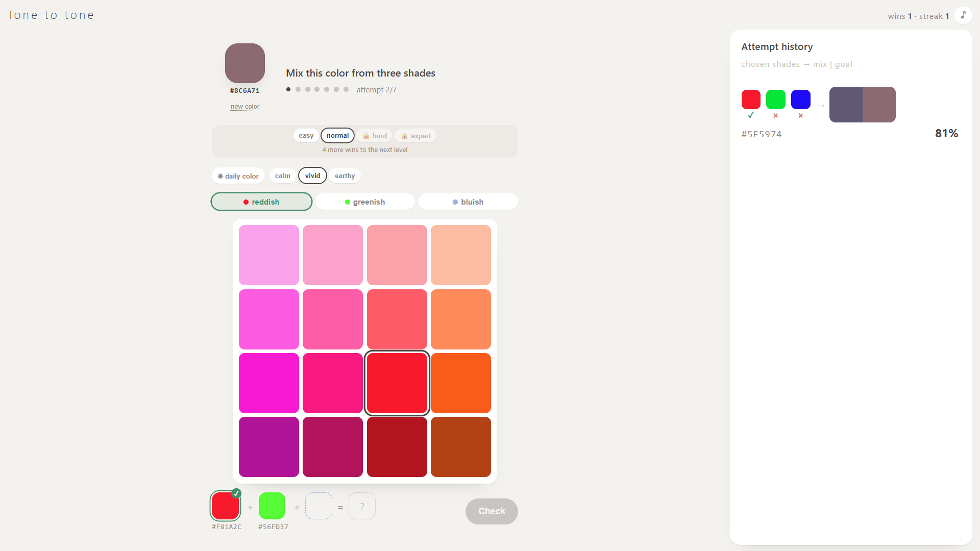Viewport: 980px width, 551px height.
Task: Click the Check button
Action: coord(492,511)
